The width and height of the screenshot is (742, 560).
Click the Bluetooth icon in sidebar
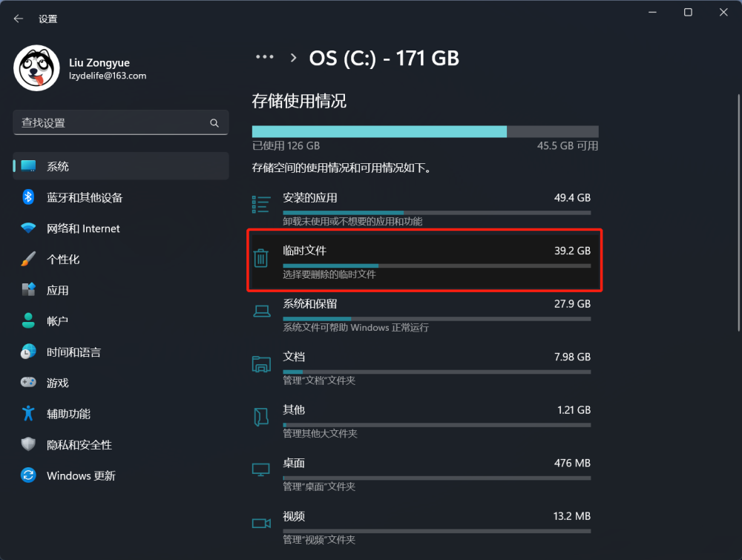pyautogui.click(x=28, y=197)
